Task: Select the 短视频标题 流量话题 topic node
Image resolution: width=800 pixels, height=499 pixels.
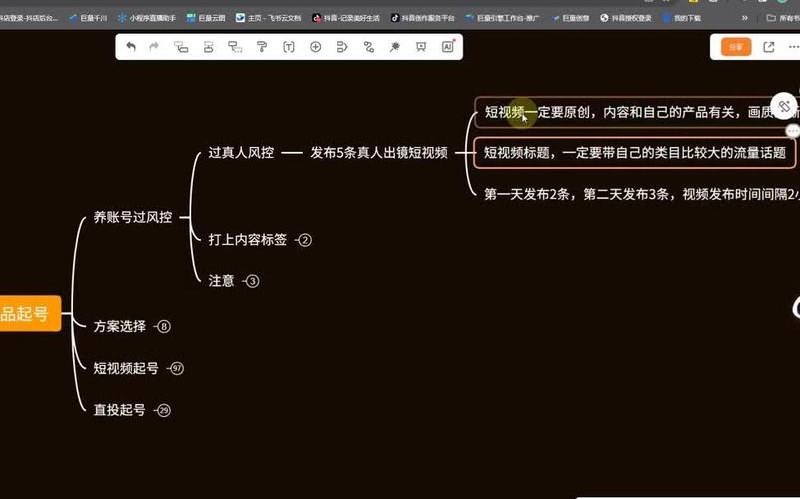Action: pyautogui.click(x=635, y=153)
